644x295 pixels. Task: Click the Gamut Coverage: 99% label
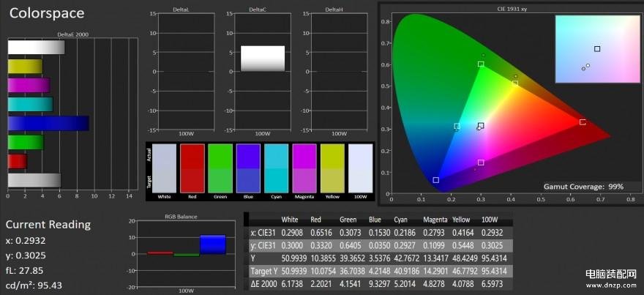pos(584,187)
